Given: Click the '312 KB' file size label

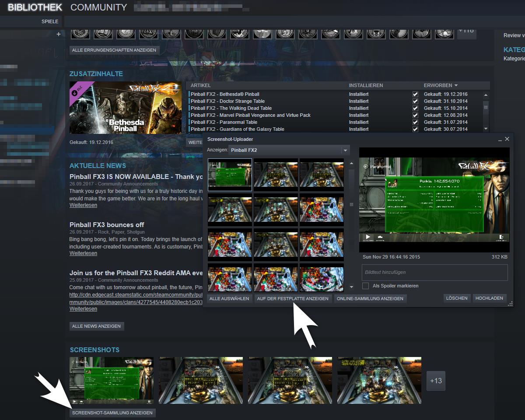Looking at the screenshot, I should tap(500, 257).
